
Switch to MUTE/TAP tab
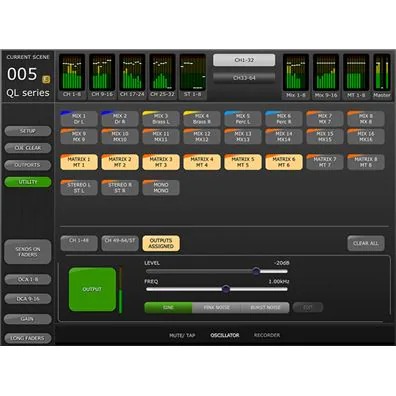[x=182, y=335]
